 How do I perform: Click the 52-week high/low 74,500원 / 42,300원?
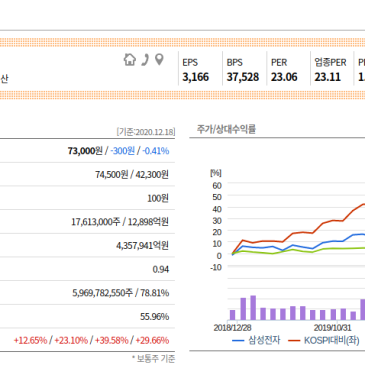132,174
